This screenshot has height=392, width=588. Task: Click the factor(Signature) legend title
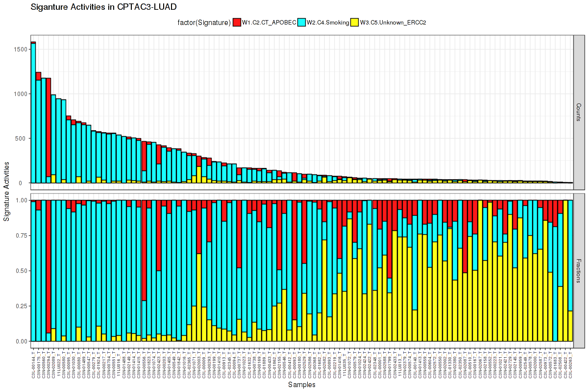pos(204,22)
